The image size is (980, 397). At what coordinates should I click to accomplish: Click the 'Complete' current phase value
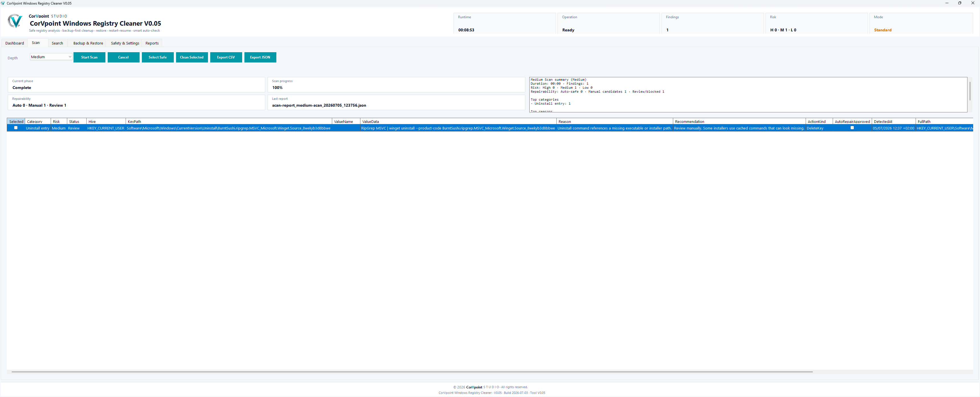(22, 88)
